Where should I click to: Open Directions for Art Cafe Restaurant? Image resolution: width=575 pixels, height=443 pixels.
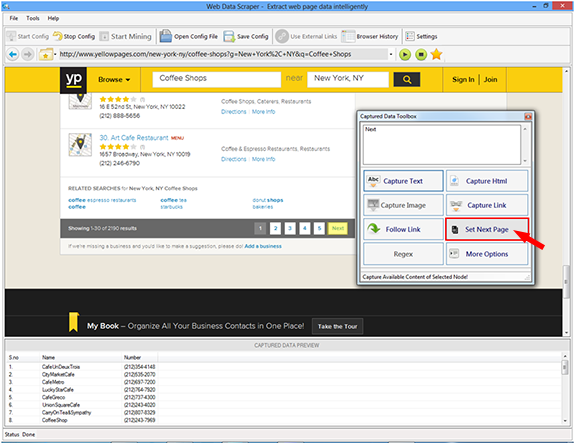[x=234, y=159]
